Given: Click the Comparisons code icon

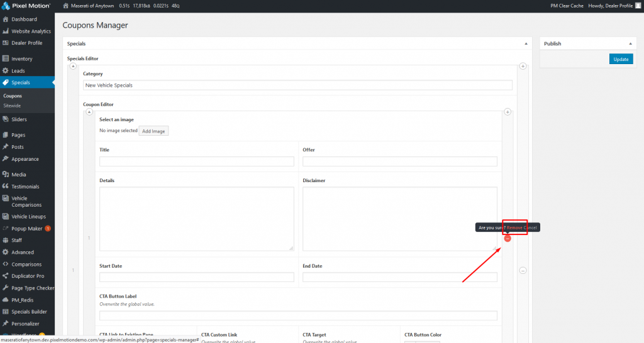Looking at the screenshot, I should point(5,264).
